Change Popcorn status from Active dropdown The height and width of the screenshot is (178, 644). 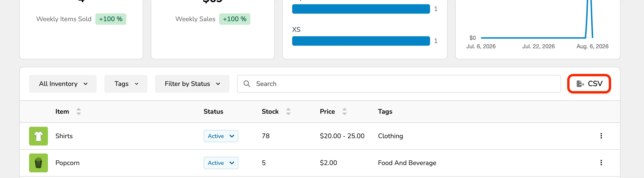point(221,163)
